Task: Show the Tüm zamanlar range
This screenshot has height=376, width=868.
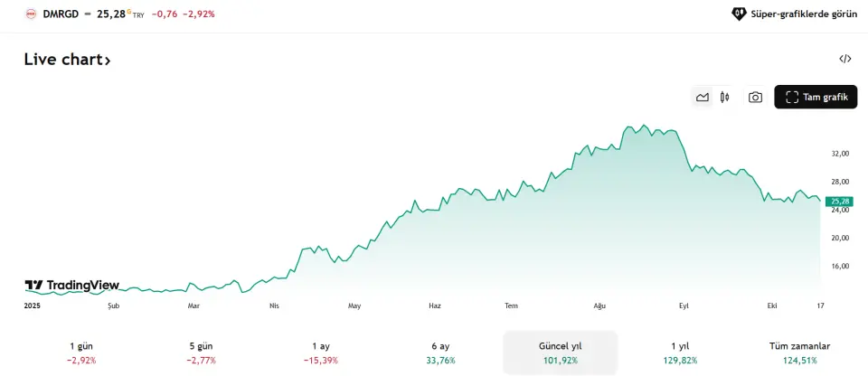Action: click(x=799, y=352)
